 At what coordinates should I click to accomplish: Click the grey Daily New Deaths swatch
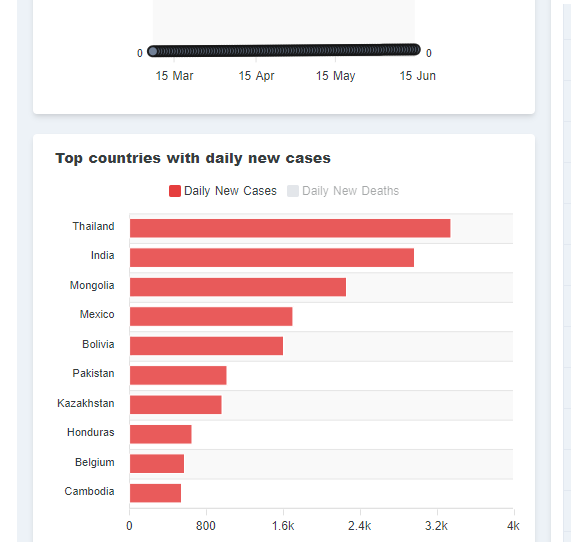[x=293, y=191]
